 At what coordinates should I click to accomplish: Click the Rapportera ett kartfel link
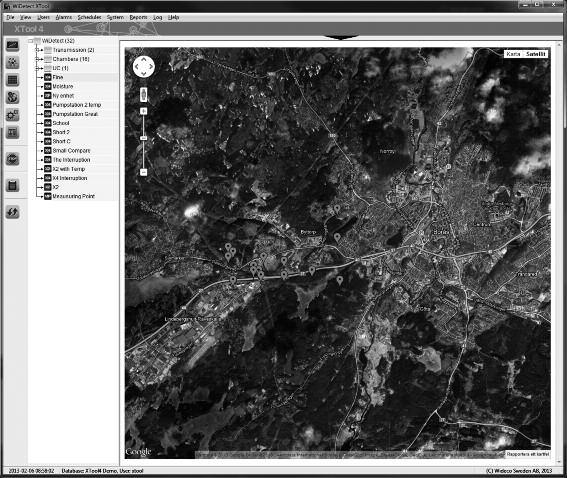pos(528,454)
